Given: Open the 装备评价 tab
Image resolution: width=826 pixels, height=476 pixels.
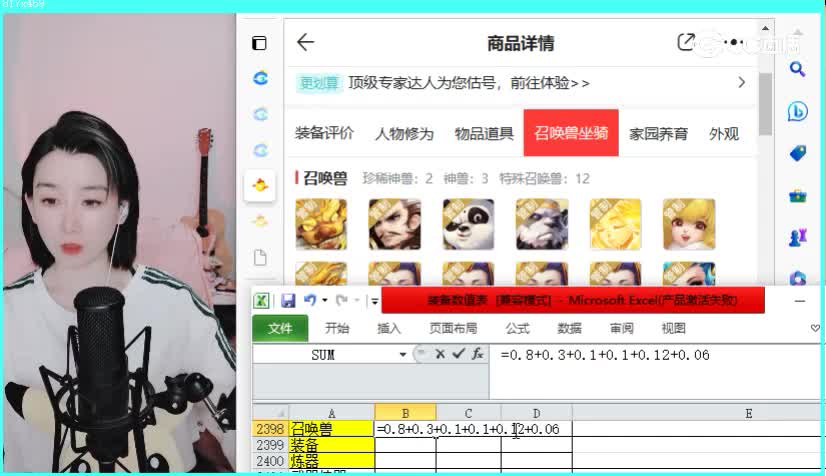Looking at the screenshot, I should pyautogui.click(x=324, y=133).
